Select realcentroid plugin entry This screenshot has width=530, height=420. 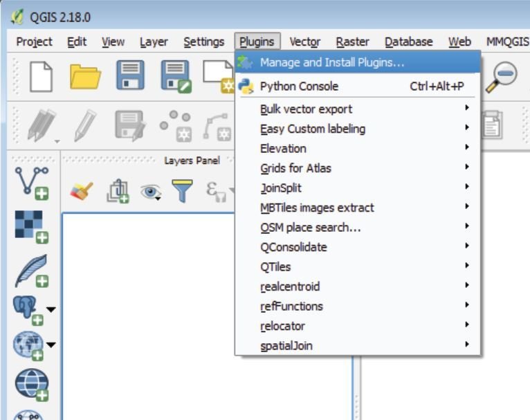pos(358,286)
